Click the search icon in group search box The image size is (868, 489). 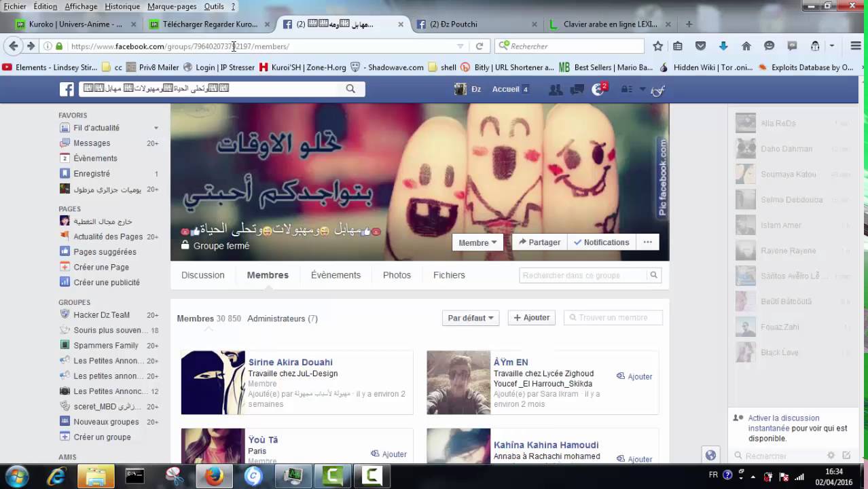point(653,275)
